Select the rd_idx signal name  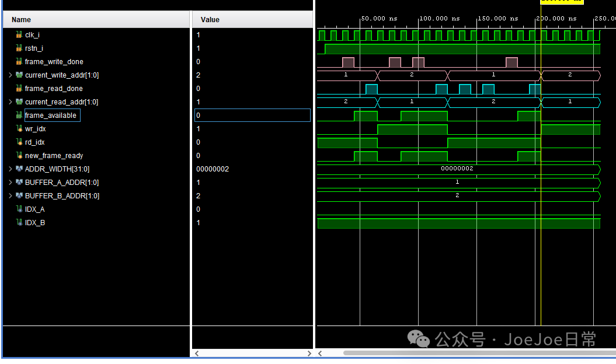(x=34, y=142)
